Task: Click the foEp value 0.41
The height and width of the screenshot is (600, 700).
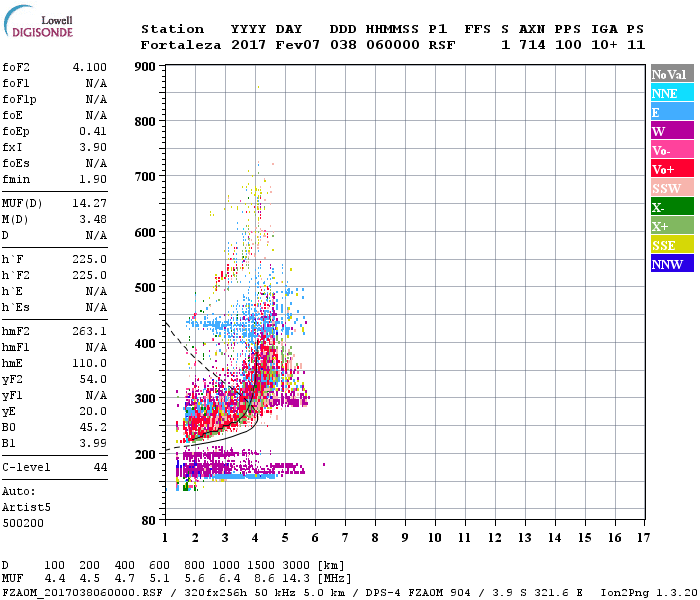Action: (93, 131)
